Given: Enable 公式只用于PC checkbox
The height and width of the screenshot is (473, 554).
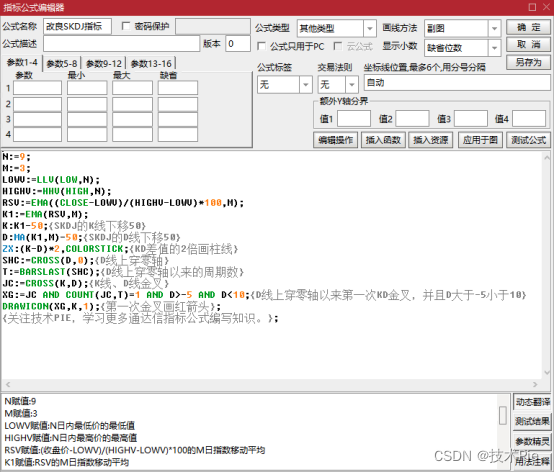Looking at the screenshot, I should coord(261,46).
